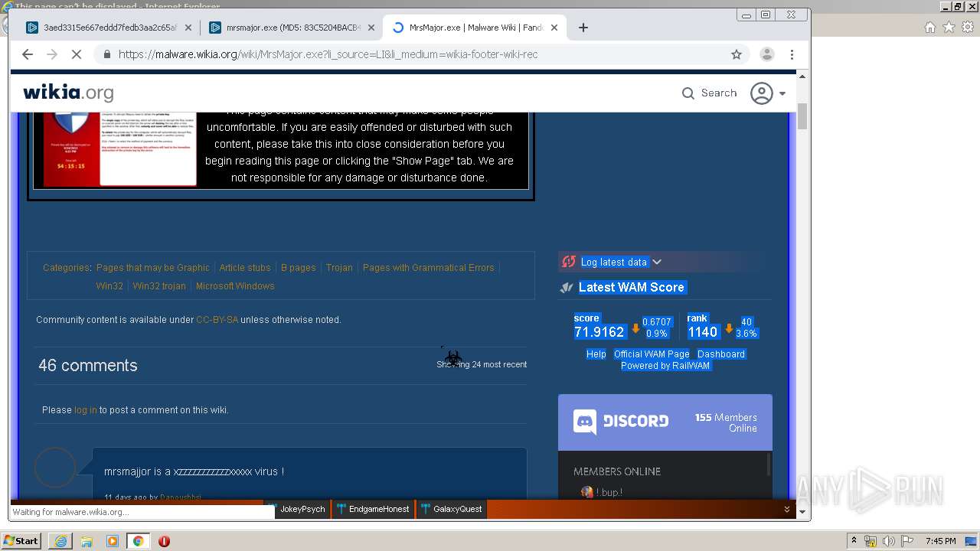
Task: Open the Win32 category link
Action: tap(109, 286)
